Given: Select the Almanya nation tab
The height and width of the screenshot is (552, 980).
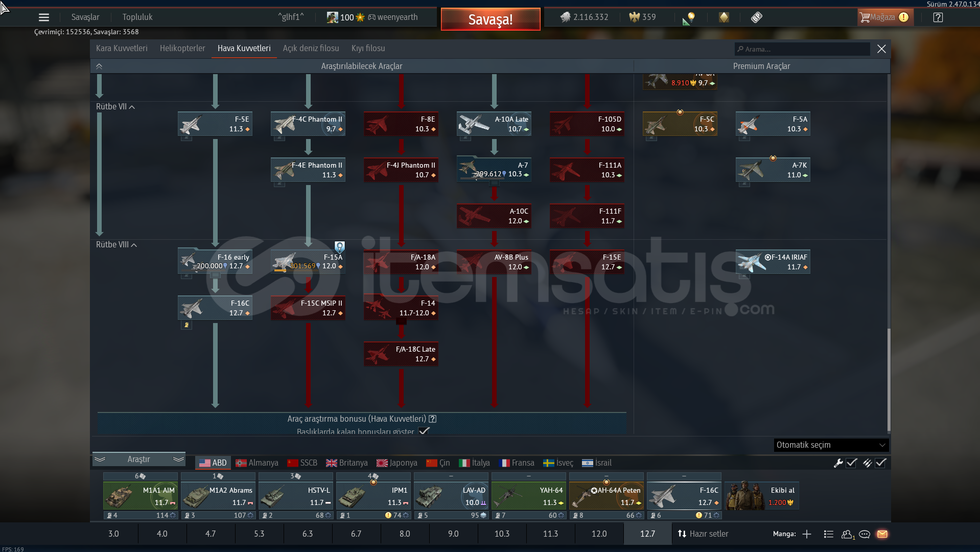Looking at the screenshot, I should (257, 463).
